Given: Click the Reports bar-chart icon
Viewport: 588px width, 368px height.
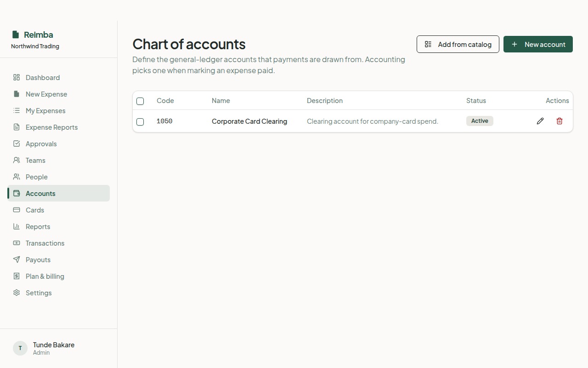Looking at the screenshot, I should click(17, 226).
